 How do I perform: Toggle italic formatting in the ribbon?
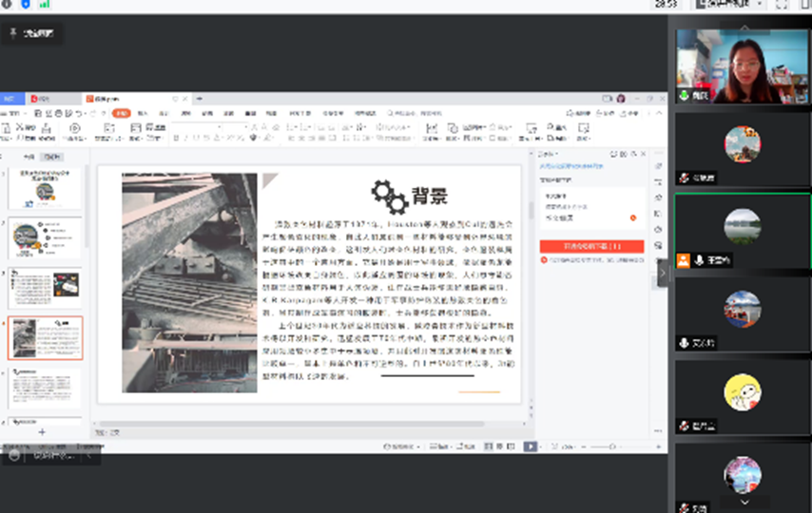pyautogui.click(x=187, y=138)
